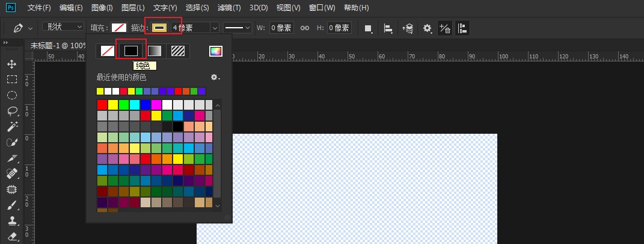Open the 帮助(H) menu
The image size is (644, 244).
coord(356,8)
